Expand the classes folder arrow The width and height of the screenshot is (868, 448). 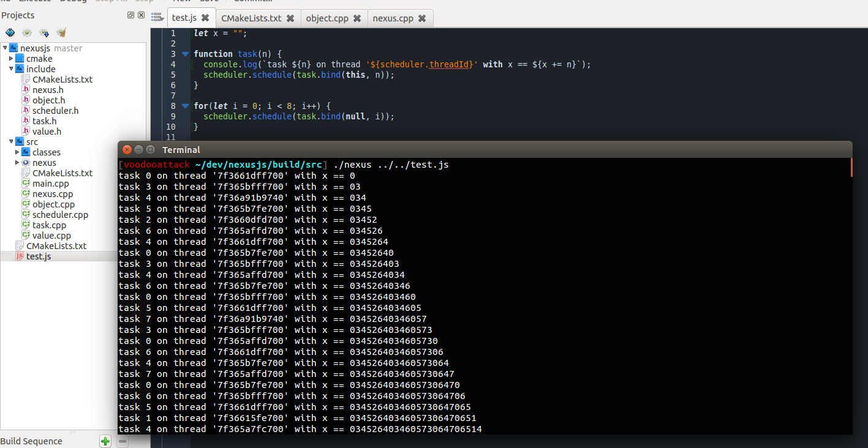(x=17, y=152)
